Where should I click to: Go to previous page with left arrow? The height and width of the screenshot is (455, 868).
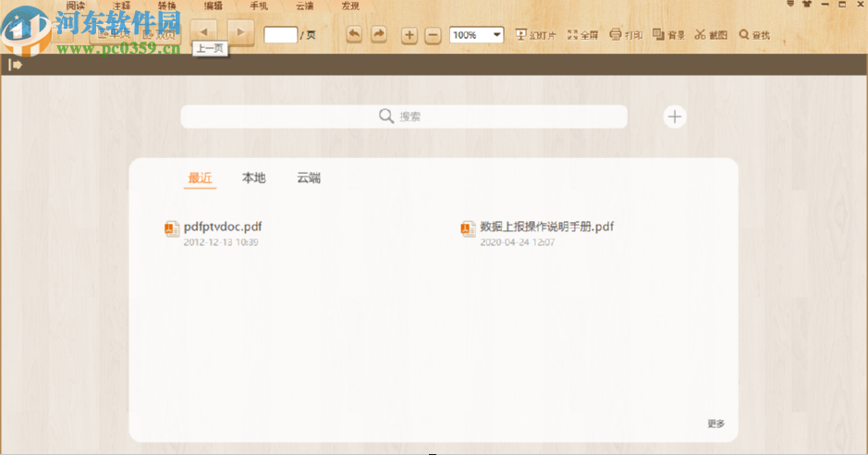point(203,32)
